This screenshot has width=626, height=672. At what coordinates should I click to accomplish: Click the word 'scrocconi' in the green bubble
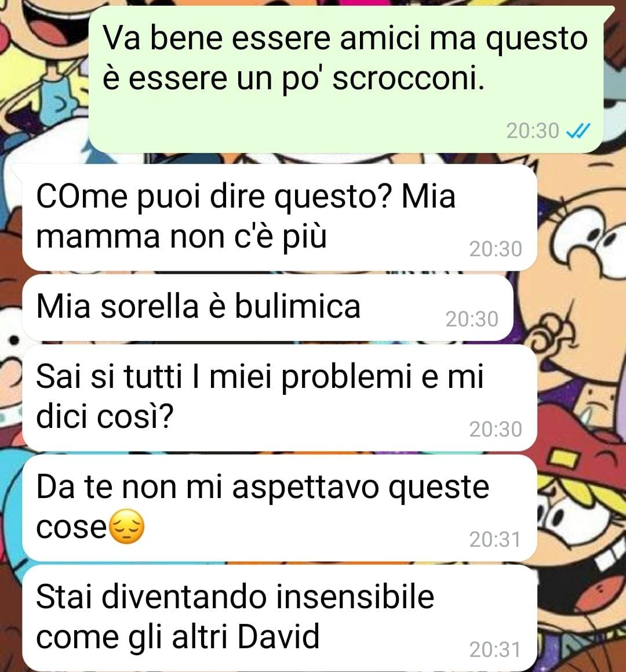coord(408,79)
